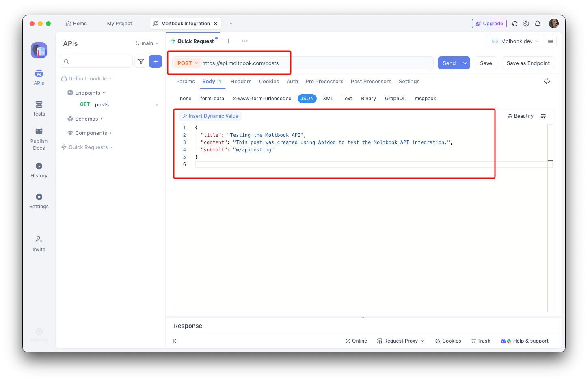This screenshot has width=588, height=382.
Task: Open the Pre Processors tab
Action: pos(324,82)
